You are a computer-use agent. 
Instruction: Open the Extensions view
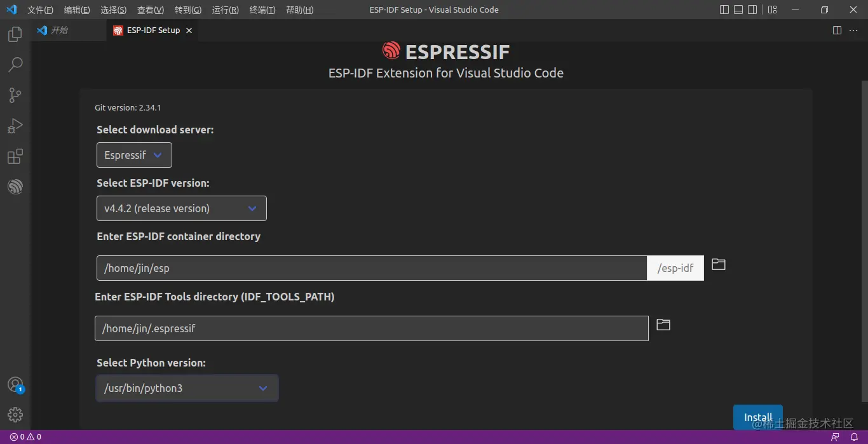[x=15, y=156]
